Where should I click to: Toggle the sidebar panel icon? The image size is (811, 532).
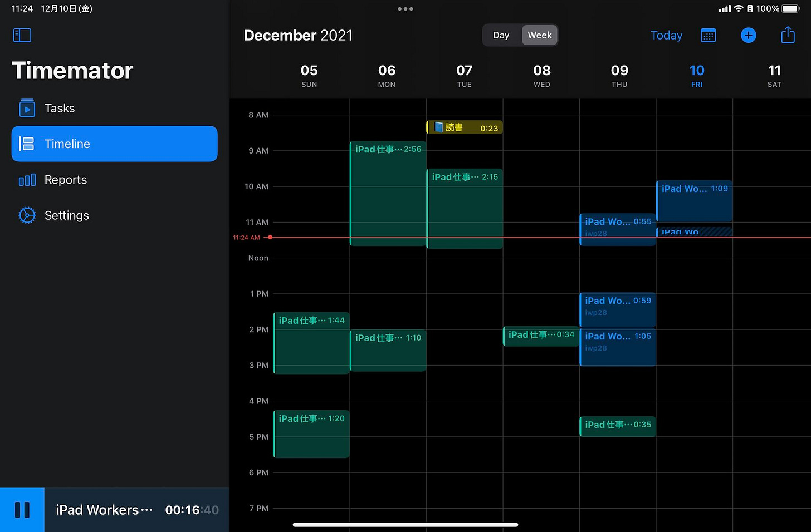point(22,35)
